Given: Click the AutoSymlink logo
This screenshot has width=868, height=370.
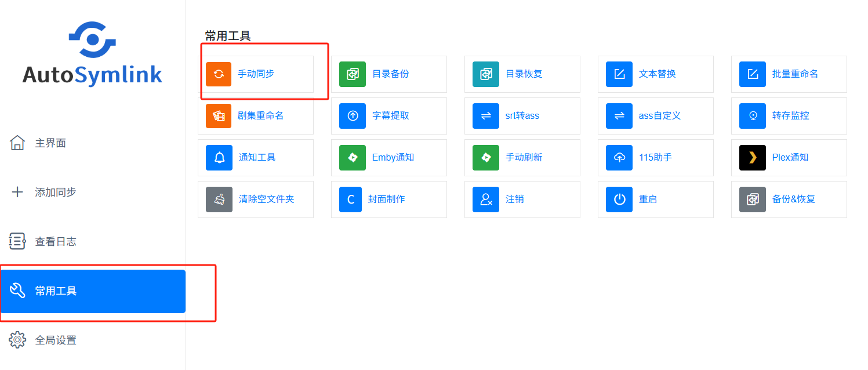Looking at the screenshot, I should [92, 53].
